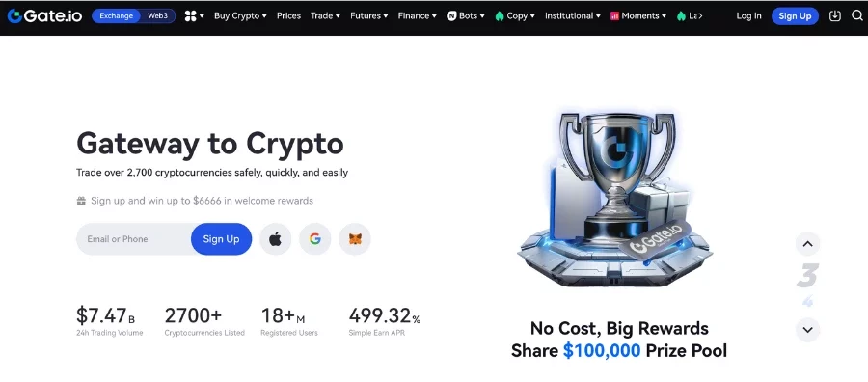This screenshot has height=382, width=868.
Task: Go to previous slide with up chevron
Action: pos(807,244)
